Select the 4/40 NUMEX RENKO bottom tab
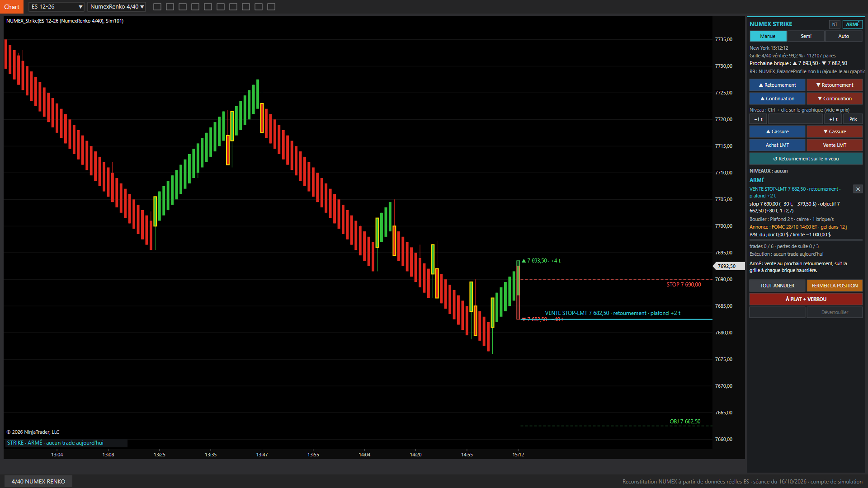 pyautogui.click(x=38, y=481)
